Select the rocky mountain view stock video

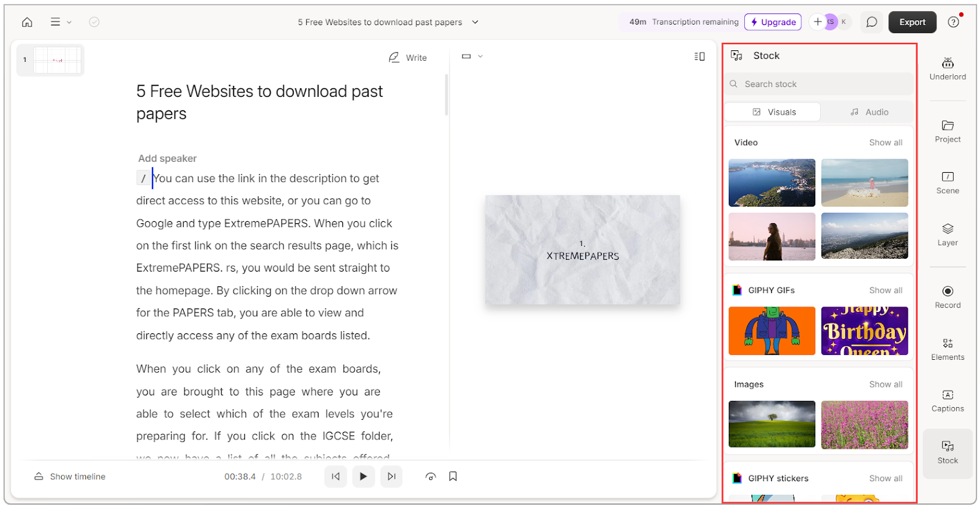[864, 236]
